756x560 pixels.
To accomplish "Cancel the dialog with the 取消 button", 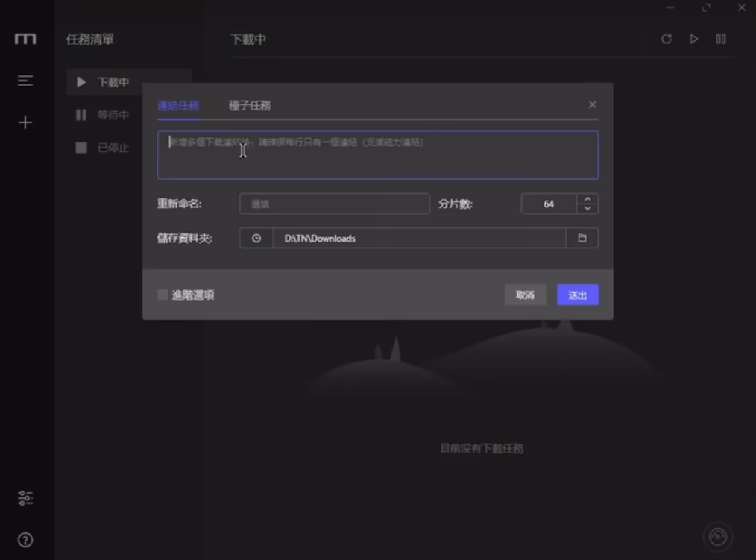I will tap(526, 295).
